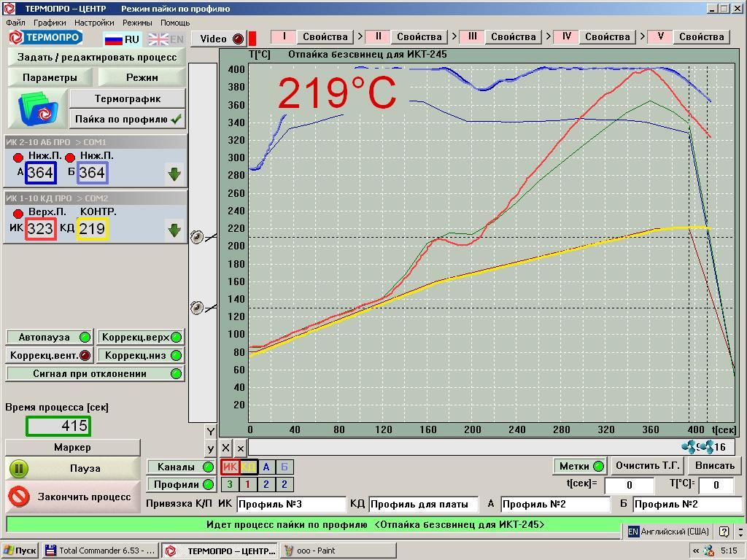Click green arrow in ИК 2-10 АБ ПРО panel

click(x=174, y=174)
